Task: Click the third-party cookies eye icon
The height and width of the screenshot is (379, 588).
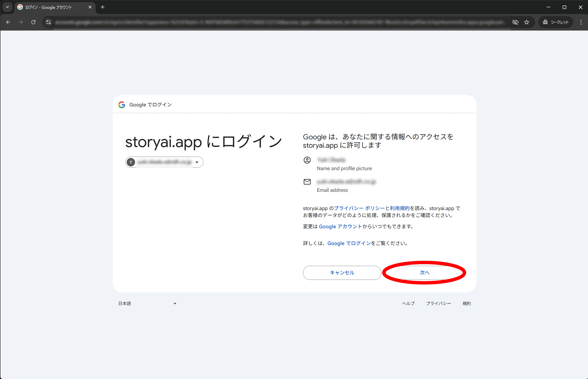Action: 515,22
